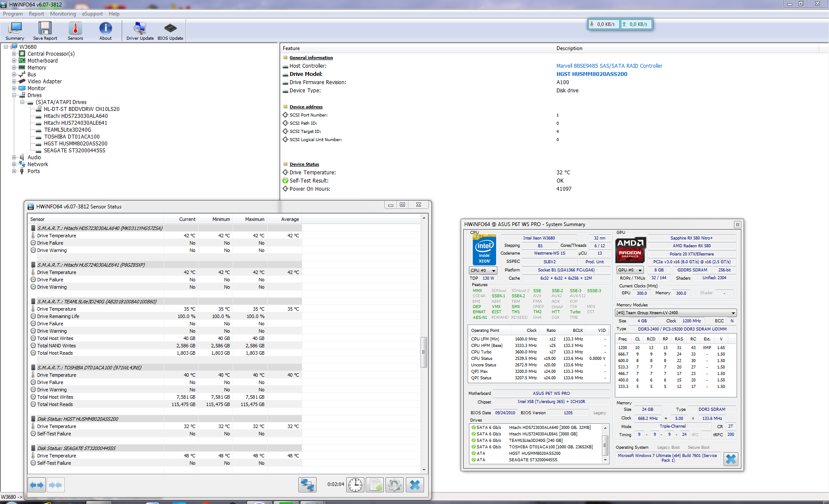
Task: Expand the Ports tree node
Action: pyautogui.click(x=14, y=171)
